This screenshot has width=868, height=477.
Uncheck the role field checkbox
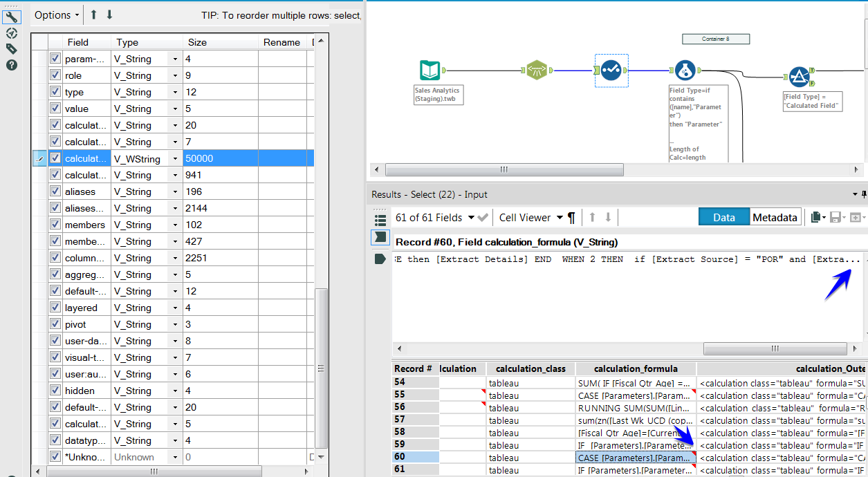55,75
